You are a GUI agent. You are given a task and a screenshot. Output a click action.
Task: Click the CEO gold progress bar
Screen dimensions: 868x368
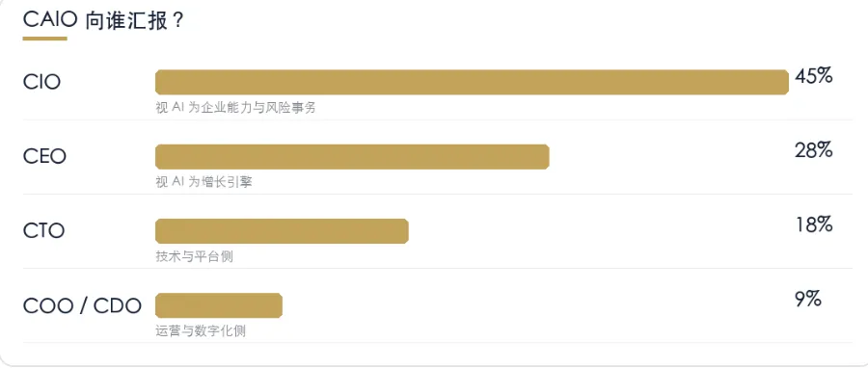[352, 157]
